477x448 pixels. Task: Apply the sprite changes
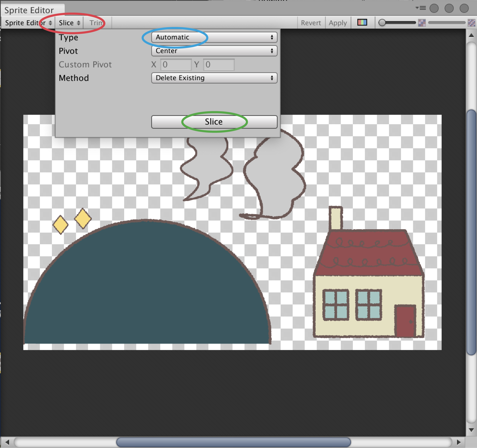pos(338,23)
